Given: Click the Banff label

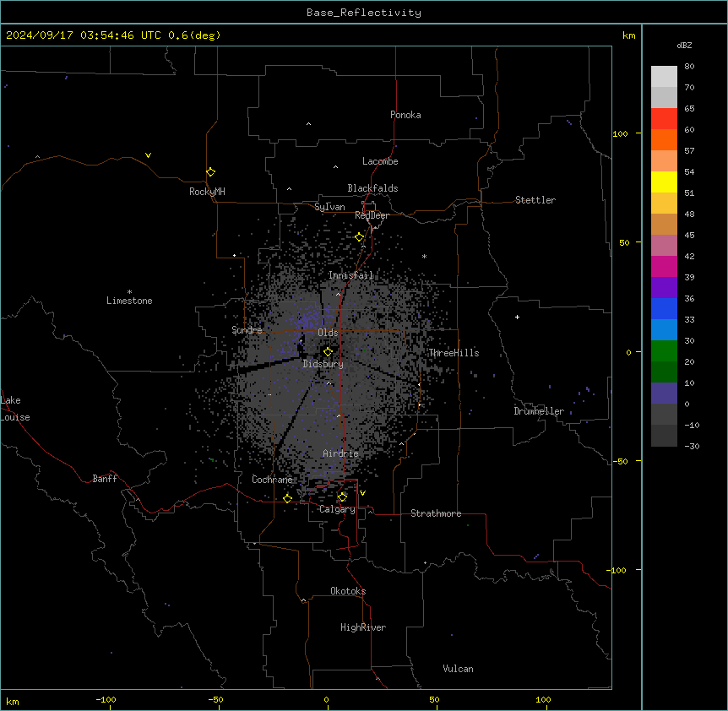Looking at the screenshot, I should click(x=105, y=479).
